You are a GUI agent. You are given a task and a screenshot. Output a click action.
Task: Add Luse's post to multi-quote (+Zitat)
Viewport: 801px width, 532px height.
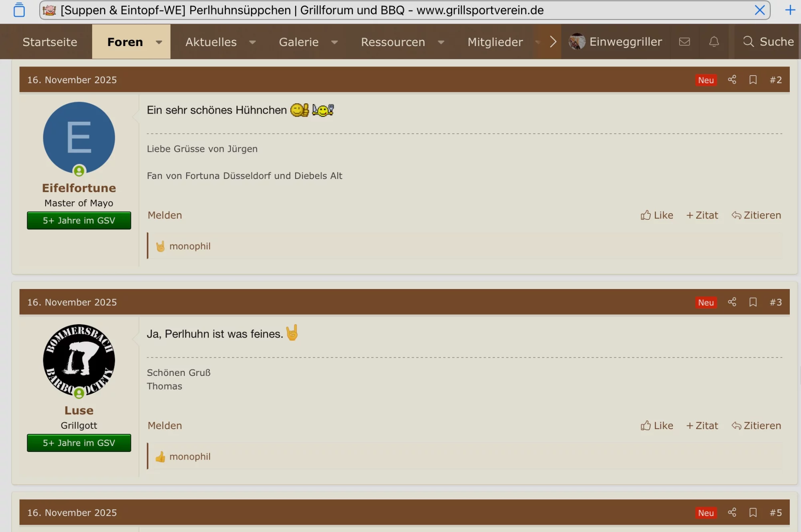[x=702, y=426]
